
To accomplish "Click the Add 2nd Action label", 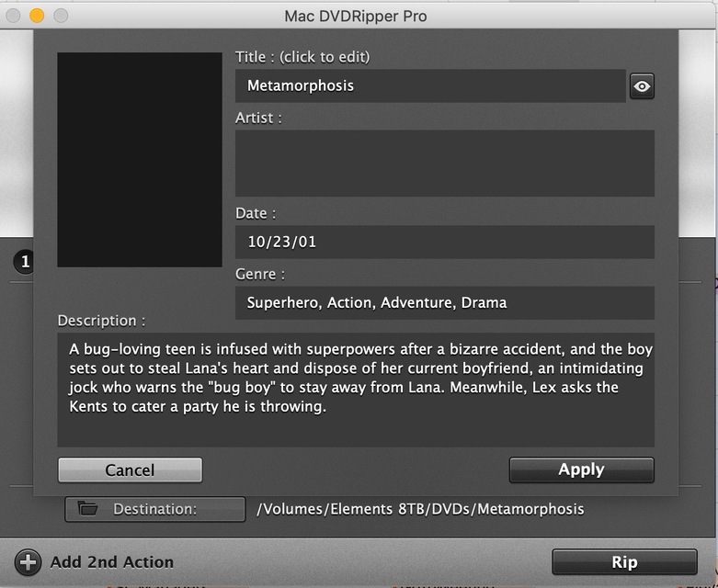I will (x=112, y=562).
